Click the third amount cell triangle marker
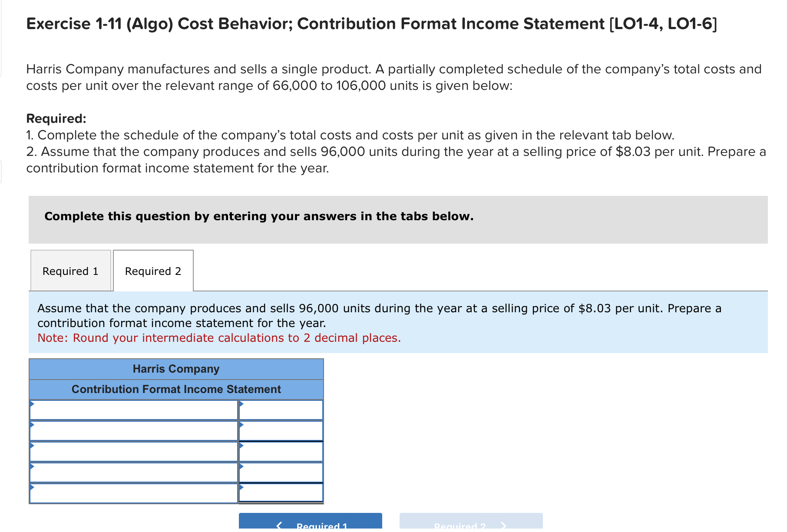Viewport: 787px width, 532px height. click(241, 446)
